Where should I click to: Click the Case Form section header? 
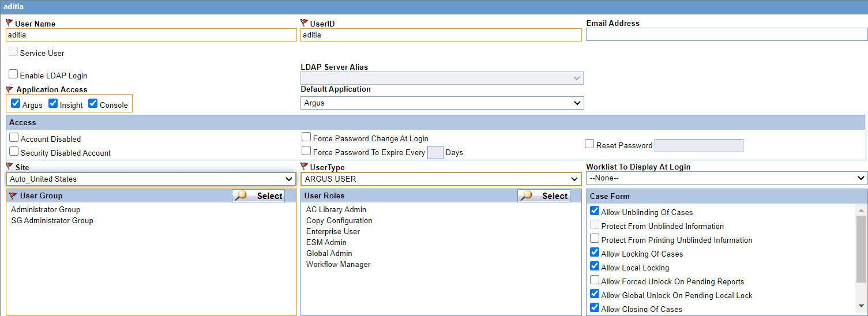click(727, 196)
